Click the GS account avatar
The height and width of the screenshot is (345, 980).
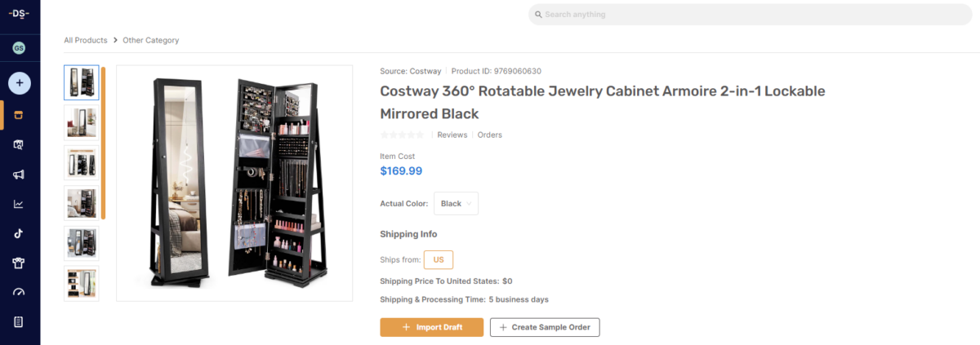click(x=19, y=48)
